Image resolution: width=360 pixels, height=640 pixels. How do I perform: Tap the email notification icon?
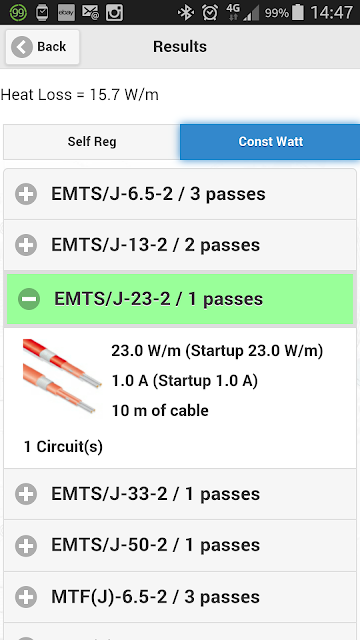[x=90, y=12]
